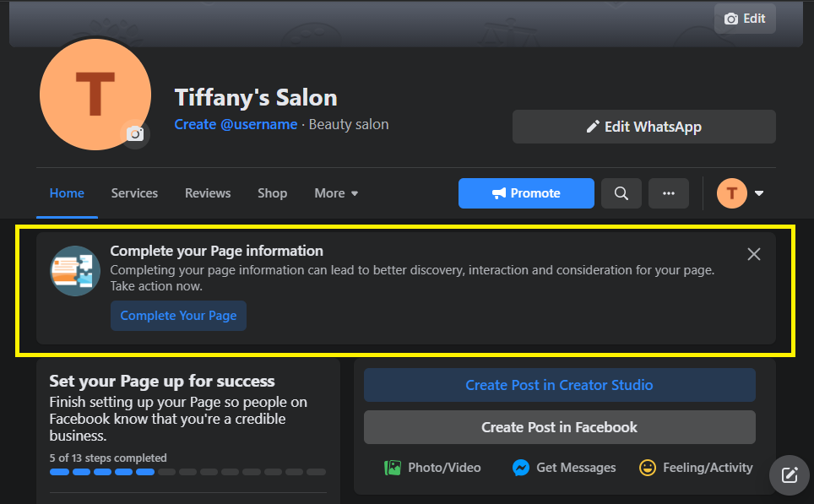Open the Tiffany's Salon profile picture
Image resolution: width=814 pixels, height=504 pixels.
point(95,95)
